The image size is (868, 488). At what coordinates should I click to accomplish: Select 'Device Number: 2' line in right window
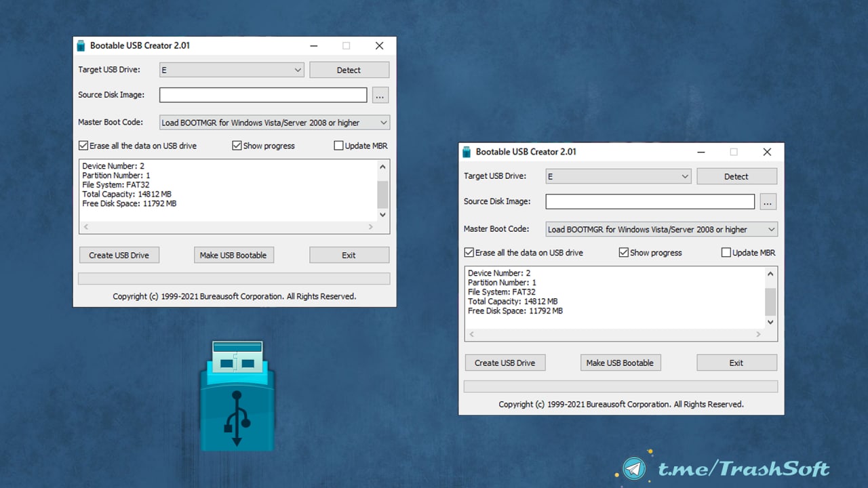(x=499, y=273)
